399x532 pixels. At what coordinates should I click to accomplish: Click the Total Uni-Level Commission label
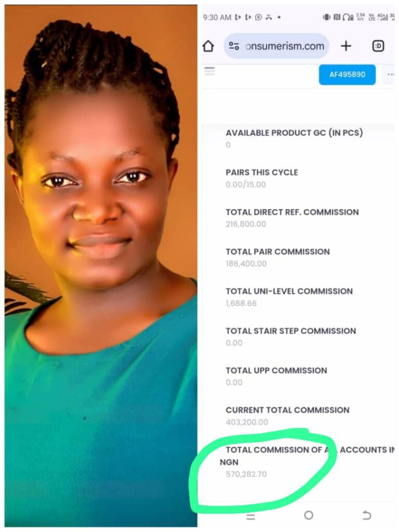pyautogui.click(x=289, y=291)
